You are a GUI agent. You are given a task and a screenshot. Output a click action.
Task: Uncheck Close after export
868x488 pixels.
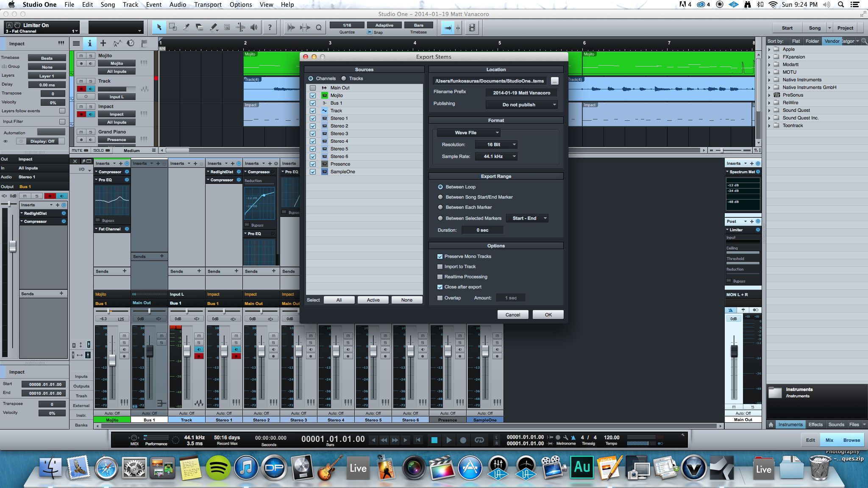(440, 287)
